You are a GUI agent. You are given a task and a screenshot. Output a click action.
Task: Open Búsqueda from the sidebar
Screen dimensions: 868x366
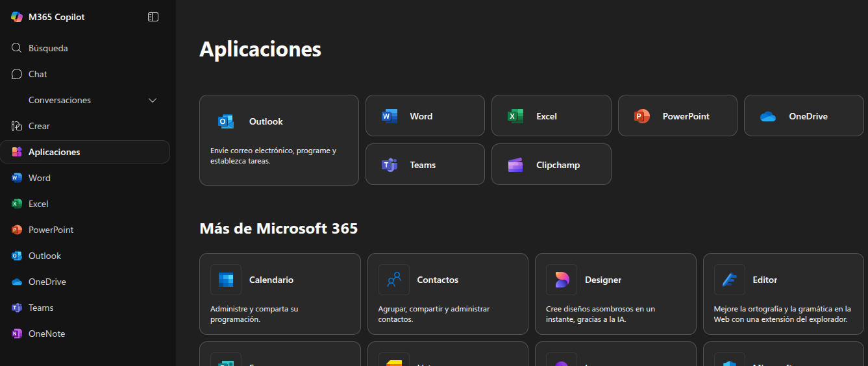pos(48,48)
